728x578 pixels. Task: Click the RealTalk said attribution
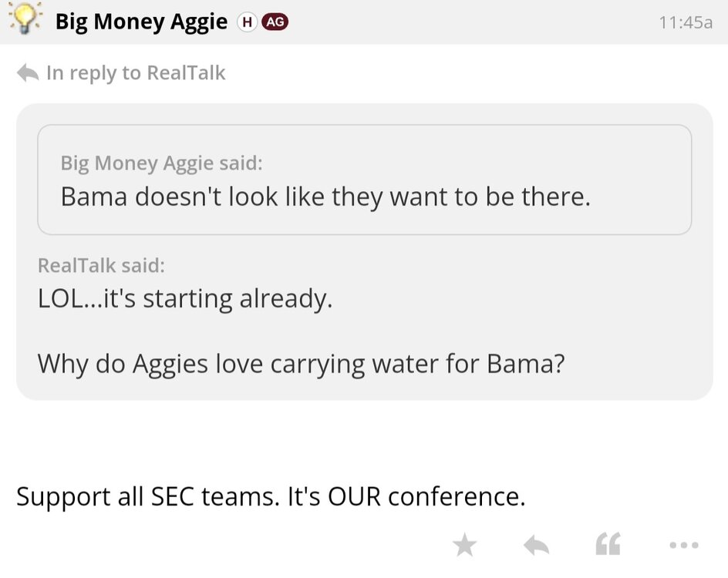[x=101, y=265]
